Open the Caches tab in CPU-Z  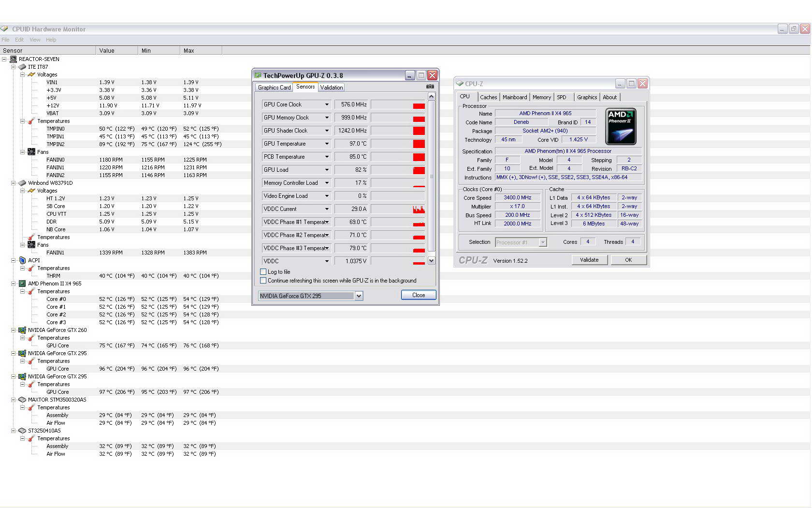pos(489,97)
